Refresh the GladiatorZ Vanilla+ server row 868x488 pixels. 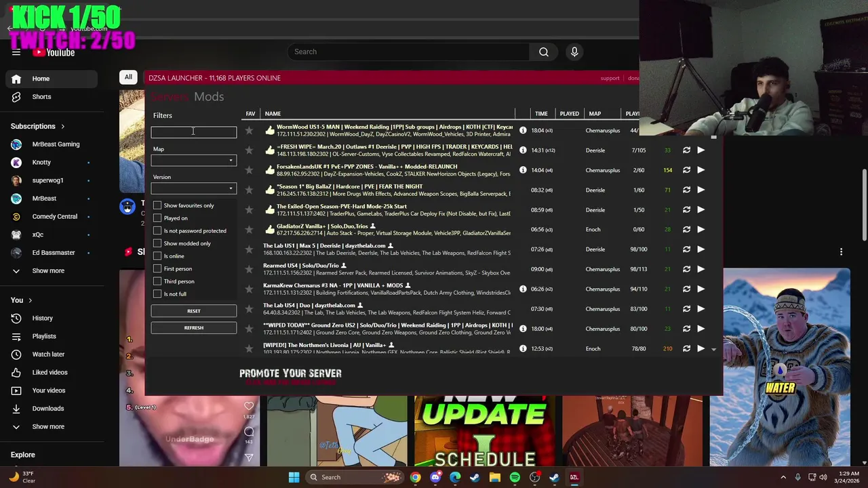click(686, 230)
